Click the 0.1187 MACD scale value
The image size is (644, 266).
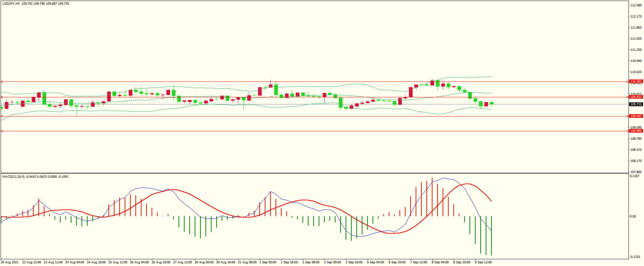click(635, 176)
